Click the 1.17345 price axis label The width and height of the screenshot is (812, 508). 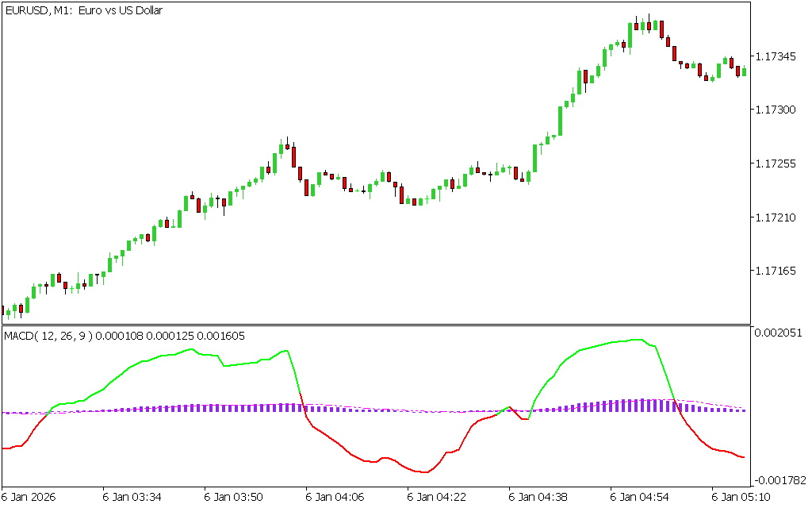tap(777, 56)
